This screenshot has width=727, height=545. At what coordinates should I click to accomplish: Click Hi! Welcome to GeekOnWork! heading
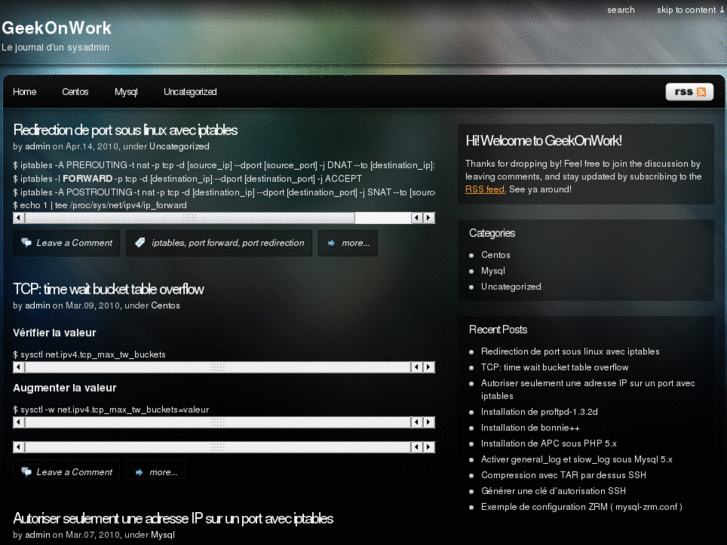[543, 141]
